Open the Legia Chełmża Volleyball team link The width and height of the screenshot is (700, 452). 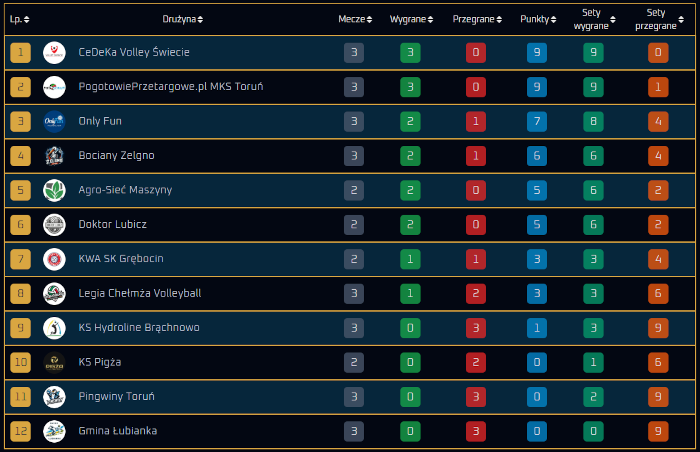[140, 294]
